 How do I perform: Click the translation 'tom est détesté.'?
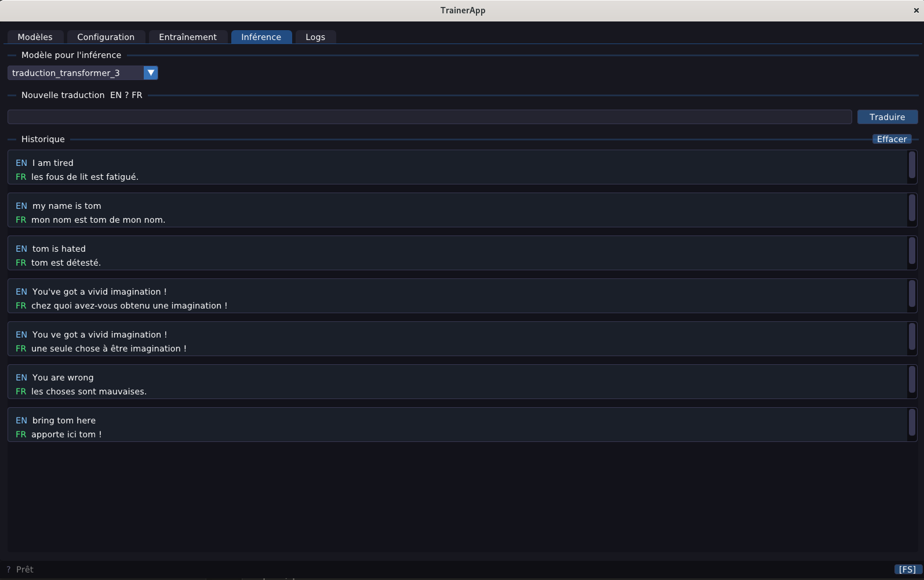coord(66,263)
